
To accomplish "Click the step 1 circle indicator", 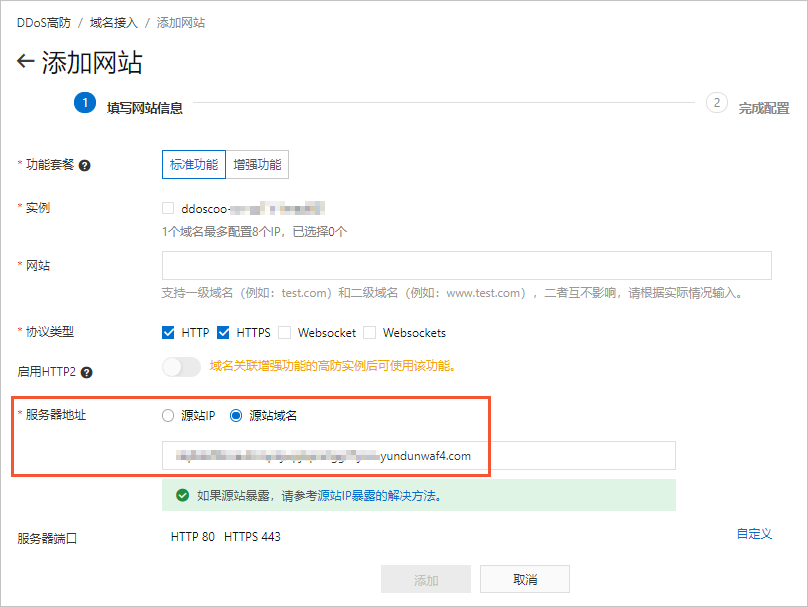I will 85,103.
